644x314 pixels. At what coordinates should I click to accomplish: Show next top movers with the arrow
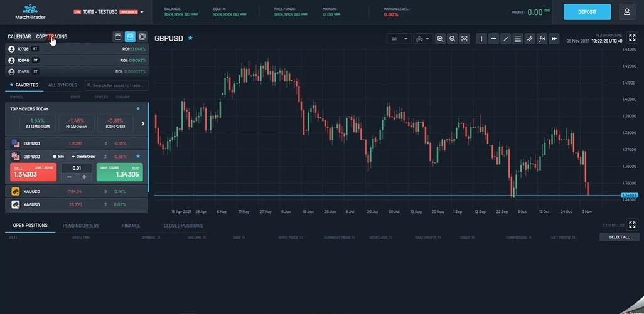[x=143, y=123]
